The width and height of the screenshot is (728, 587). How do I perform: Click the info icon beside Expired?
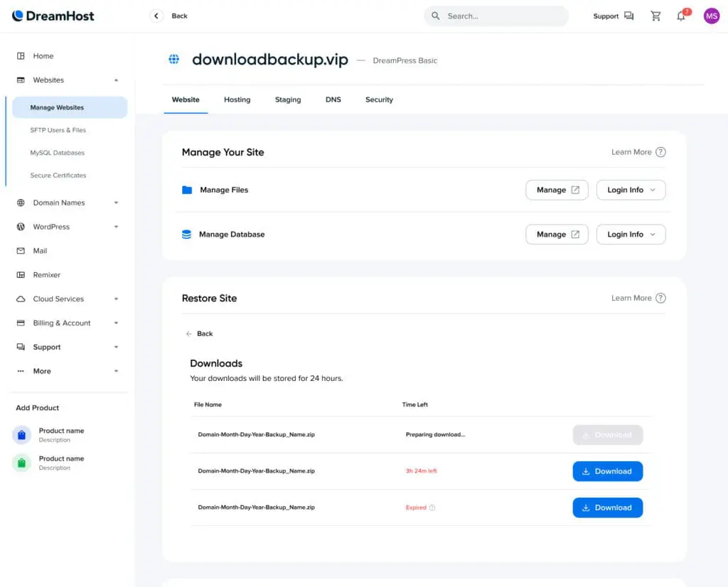[432, 507]
